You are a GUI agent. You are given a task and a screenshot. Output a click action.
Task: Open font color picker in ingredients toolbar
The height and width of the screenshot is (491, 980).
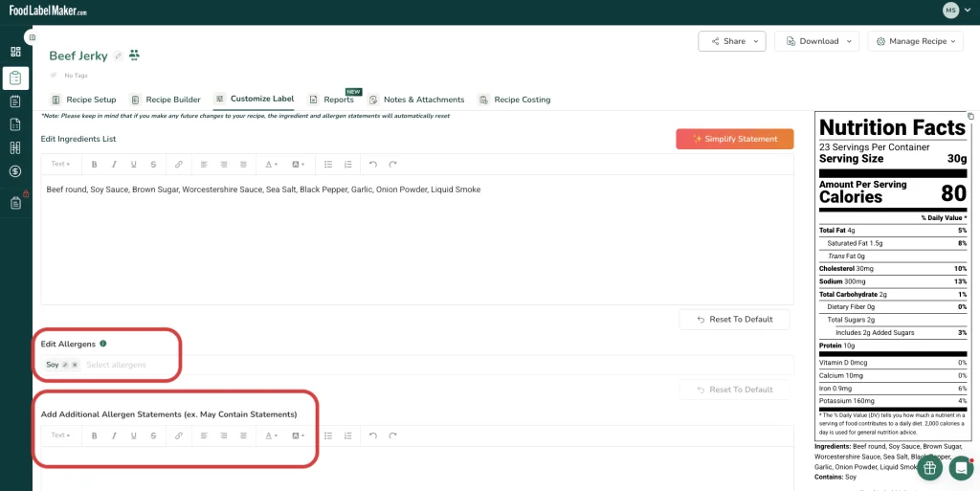271,165
